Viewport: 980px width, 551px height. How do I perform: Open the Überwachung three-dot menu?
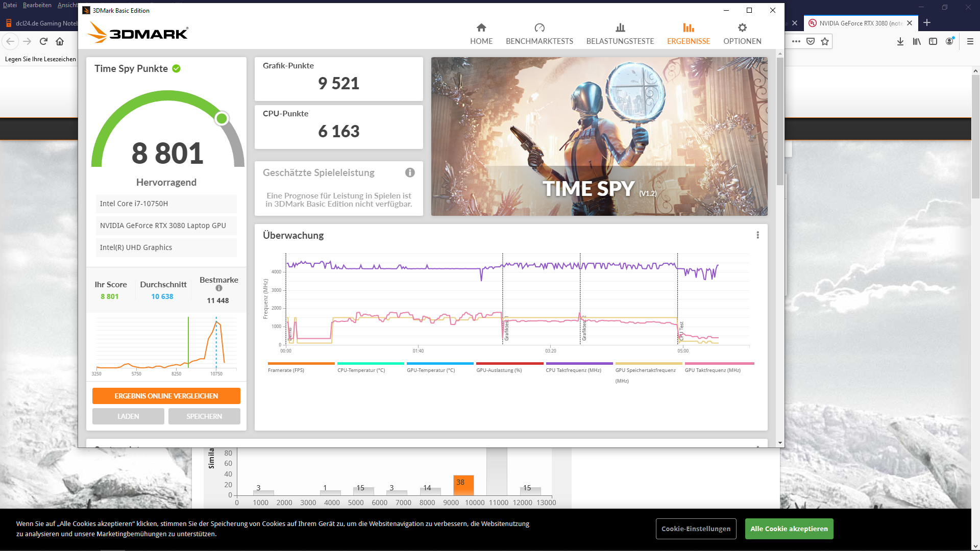coord(757,235)
